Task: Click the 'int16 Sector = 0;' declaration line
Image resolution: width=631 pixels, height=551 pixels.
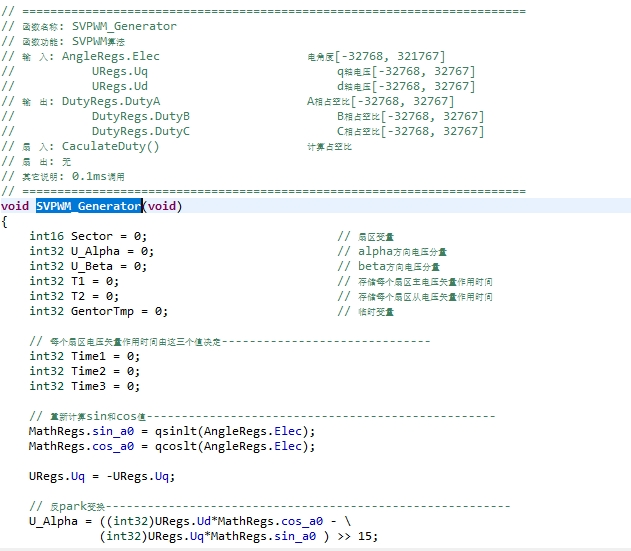Action: tap(88, 236)
